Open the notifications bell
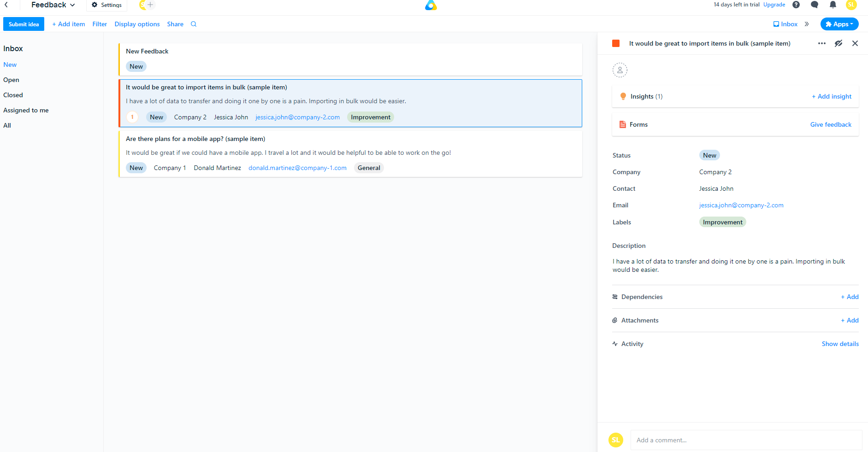Image resolution: width=868 pixels, height=452 pixels. (x=833, y=5)
